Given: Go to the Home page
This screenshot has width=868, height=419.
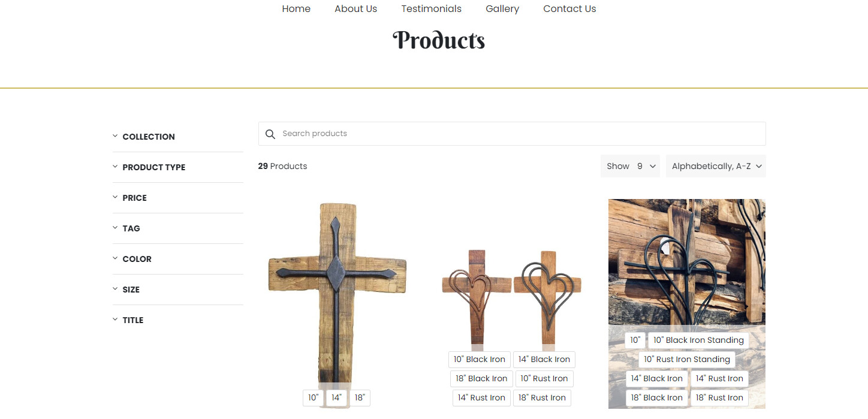Looking at the screenshot, I should tap(296, 9).
